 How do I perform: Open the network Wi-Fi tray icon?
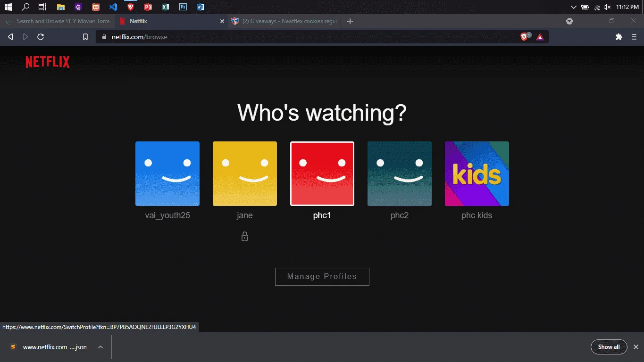[597, 7]
